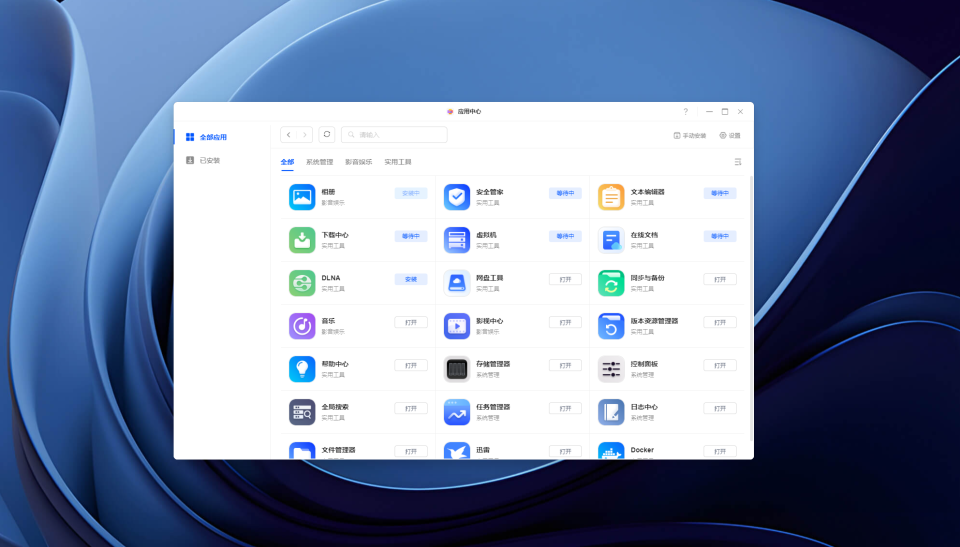The width and height of the screenshot is (960, 547).
Task: Open the 影视中心 video icon
Action: pos(457,326)
